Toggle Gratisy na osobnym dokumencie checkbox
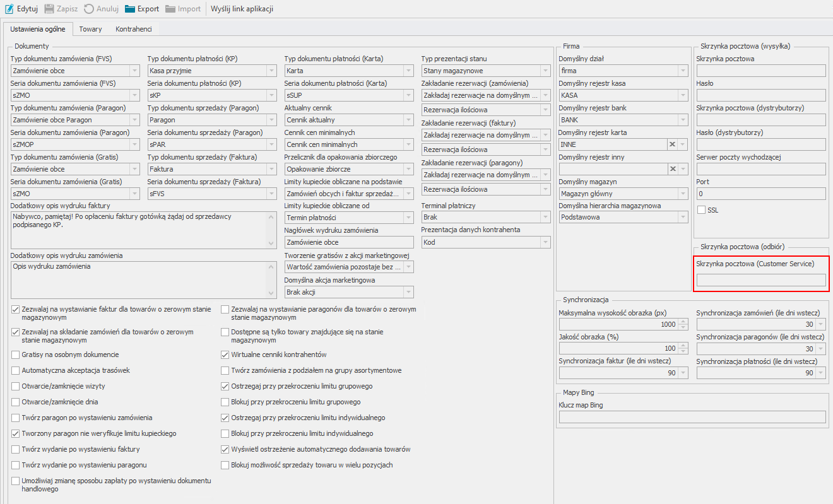The height and width of the screenshot is (504, 833). coord(16,355)
